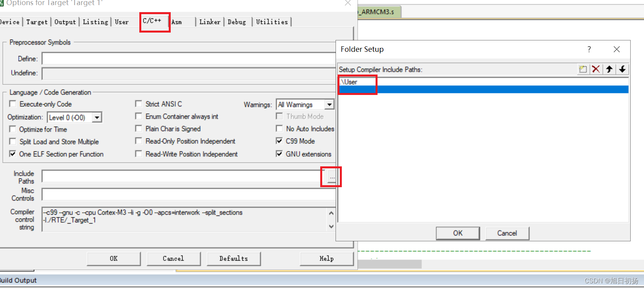Viewport: 644px width, 288px height.
Task: Click OK in Options for Target dialog
Action: 114,259
